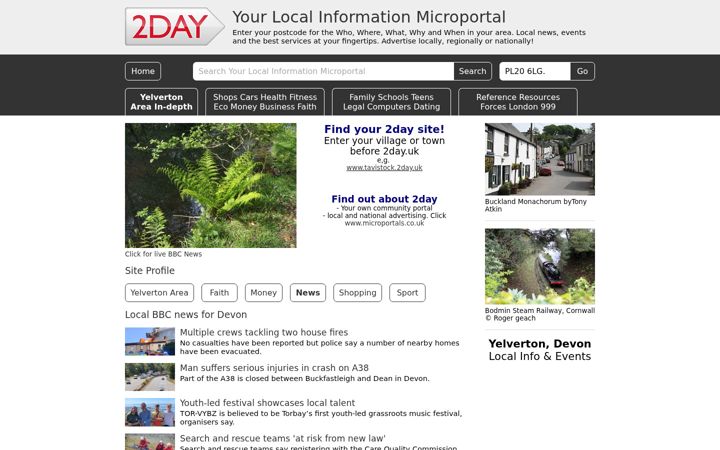
Task: Select the Shopping profile button
Action: pos(357,292)
